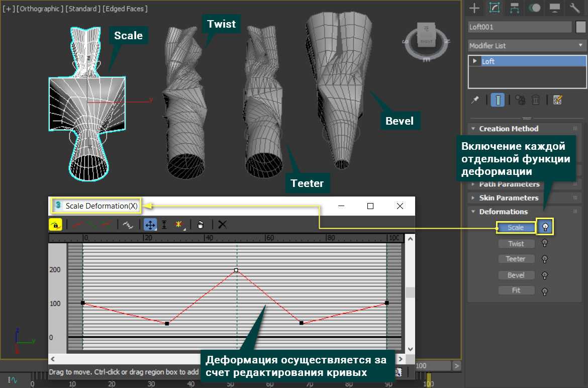This screenshot has height=388, width=588.
Task: Click the Teeter deformation button
Action: tap(516, 259)
